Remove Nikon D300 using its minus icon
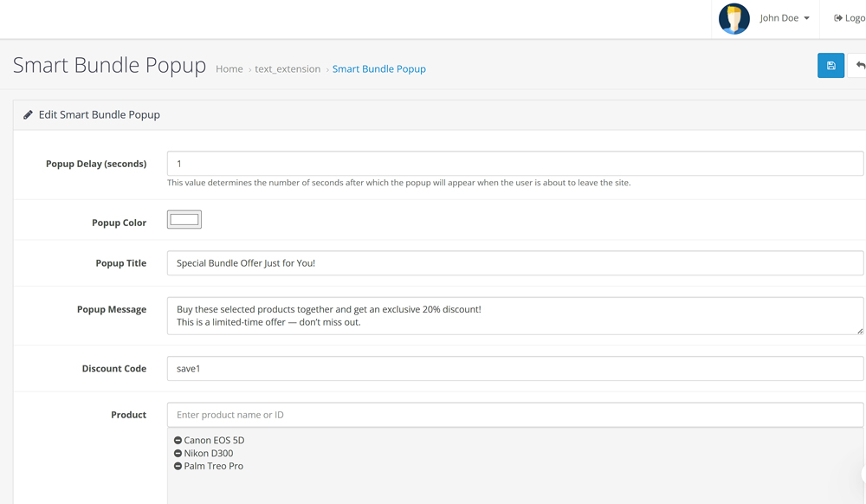Viewport: 866px width, 504px height. [x=178, y=453]
